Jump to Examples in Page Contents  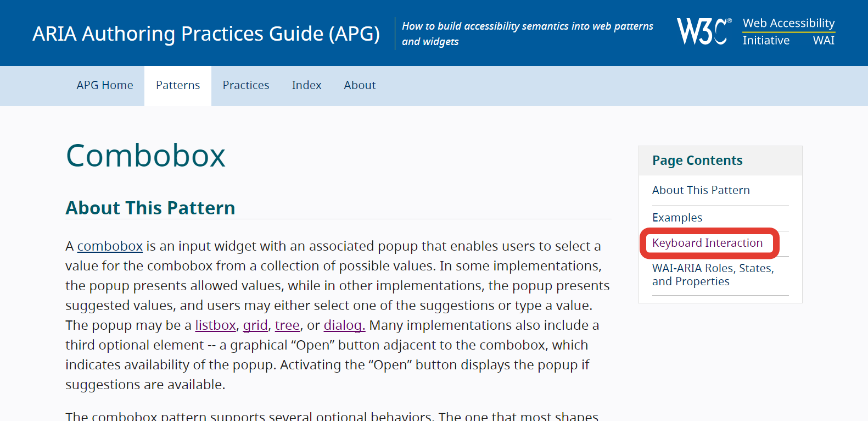[x=677, y=218]
